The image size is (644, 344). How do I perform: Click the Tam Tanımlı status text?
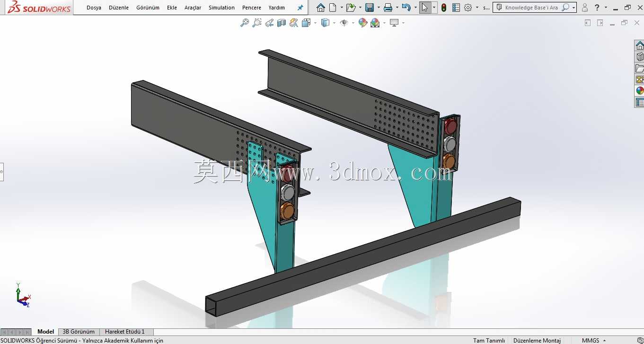click(x=489, y=340)
